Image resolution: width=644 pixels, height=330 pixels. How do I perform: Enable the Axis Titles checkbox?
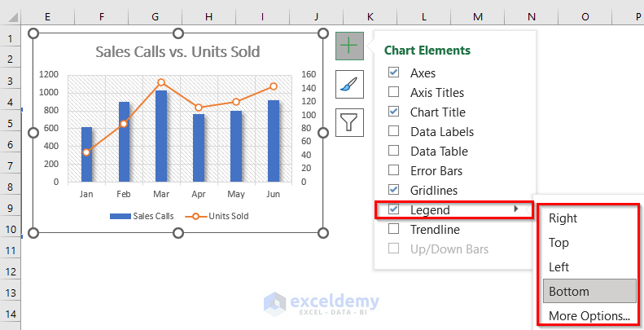[394, 93]
